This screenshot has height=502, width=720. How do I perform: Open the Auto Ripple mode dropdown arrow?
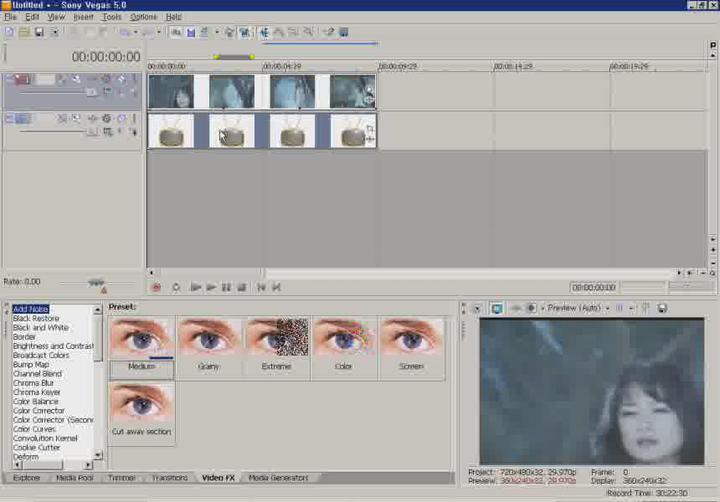(x=217, y=32)
